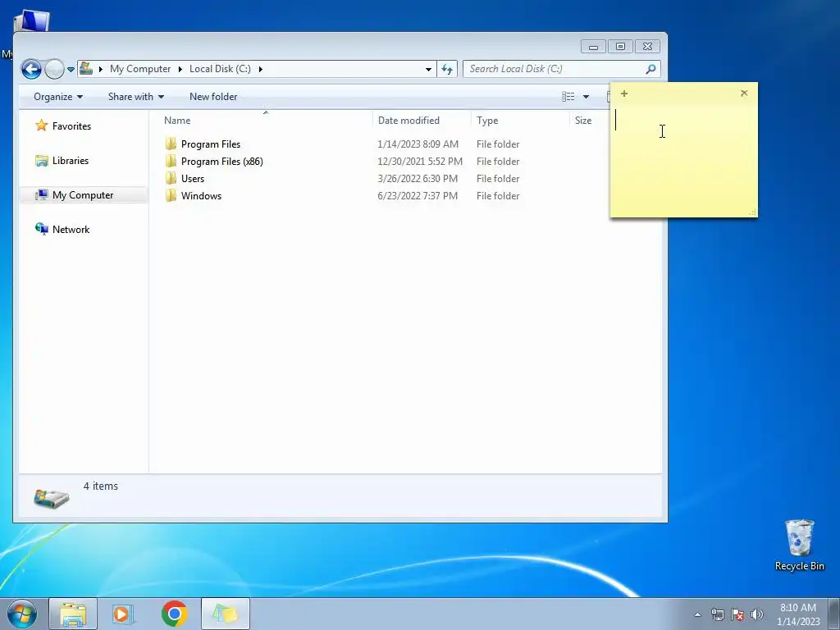This screenshot has width=840, height=630.
Task: Click the computer icon in address bar
Action: (x=85, y=69)
